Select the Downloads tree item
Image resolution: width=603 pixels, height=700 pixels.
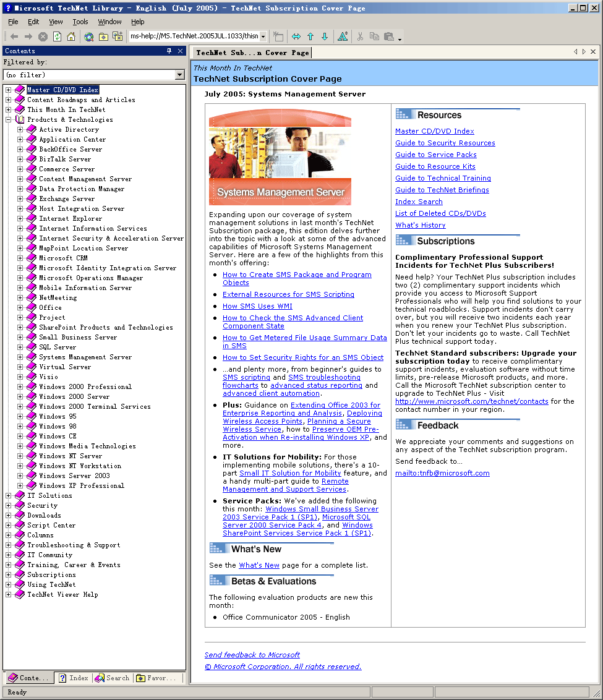(x=44, y=515)
